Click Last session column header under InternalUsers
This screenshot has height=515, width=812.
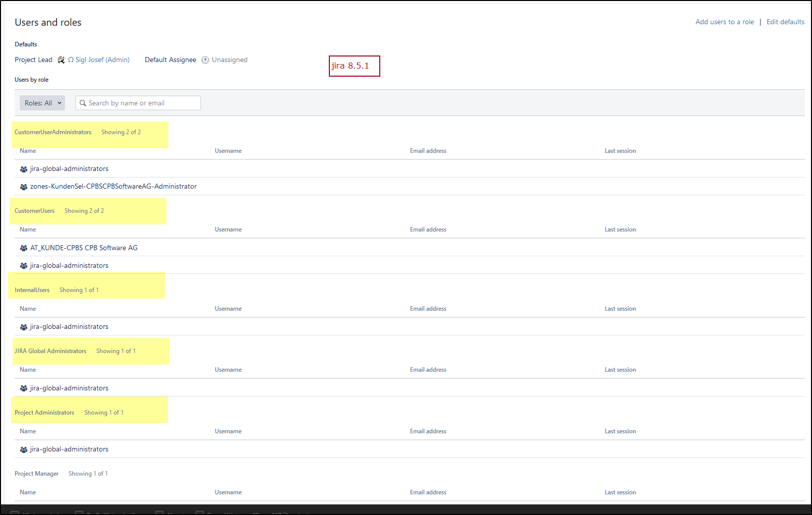point(620,309)
